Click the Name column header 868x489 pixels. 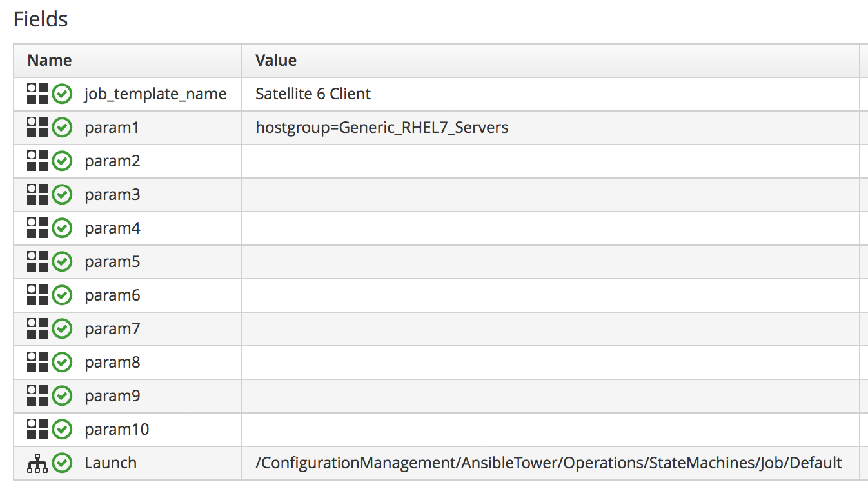click(50, 61)
